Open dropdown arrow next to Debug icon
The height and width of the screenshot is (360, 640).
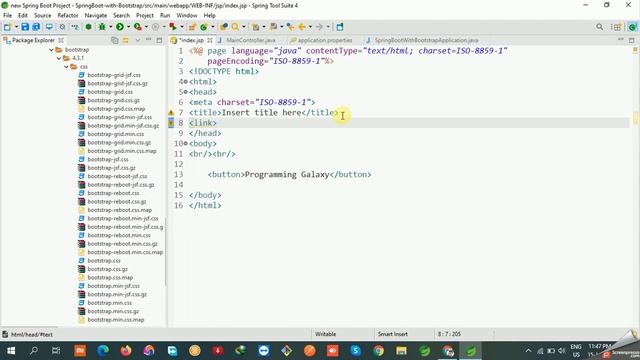point(111,27)
